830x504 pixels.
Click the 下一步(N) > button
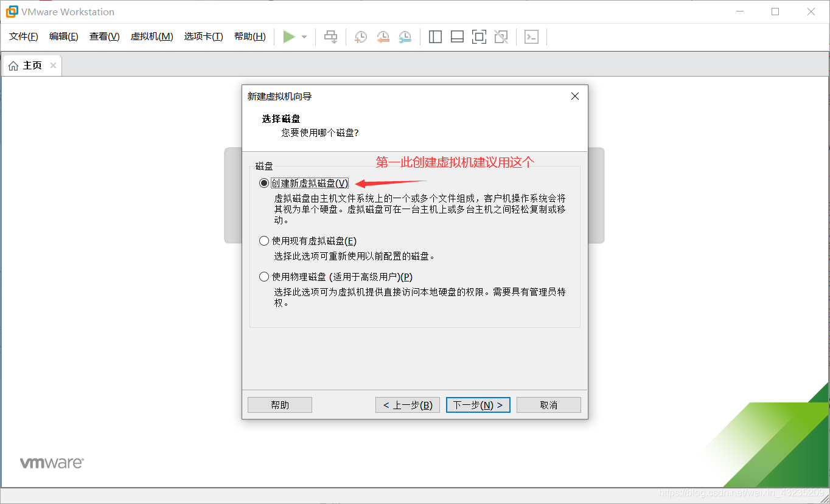click(478, 405)
